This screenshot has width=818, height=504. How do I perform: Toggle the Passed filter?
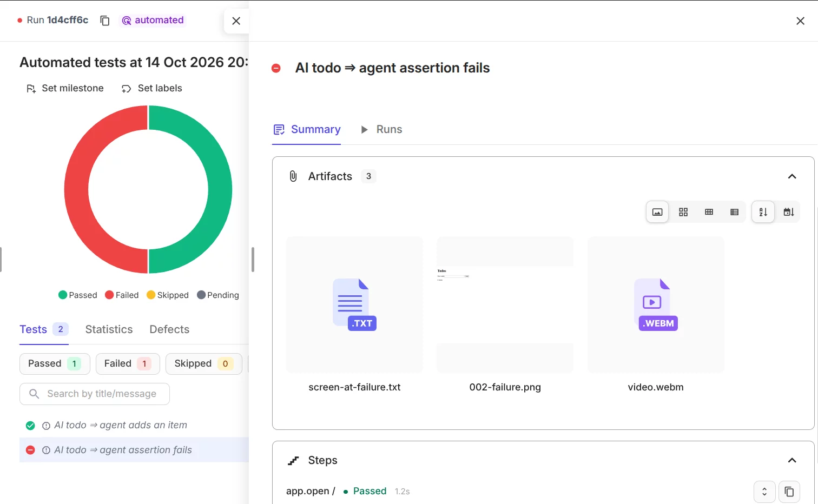tap(55, 364)
